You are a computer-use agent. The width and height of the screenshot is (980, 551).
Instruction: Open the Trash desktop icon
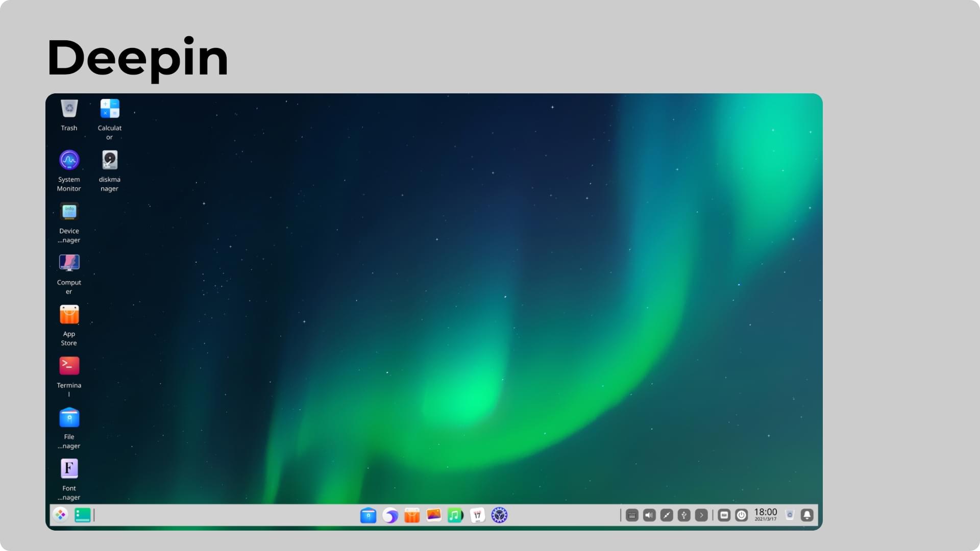pyautogui.click(x=69, y=109)
